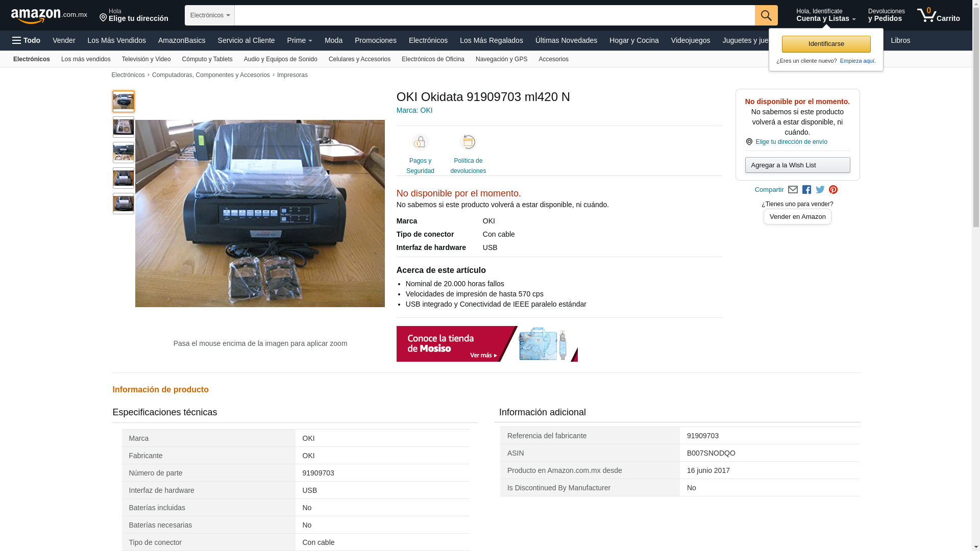Expand the Prime menu dropdown
The width and height of the screenshot is (980, 551).
(x=300, y=40)
